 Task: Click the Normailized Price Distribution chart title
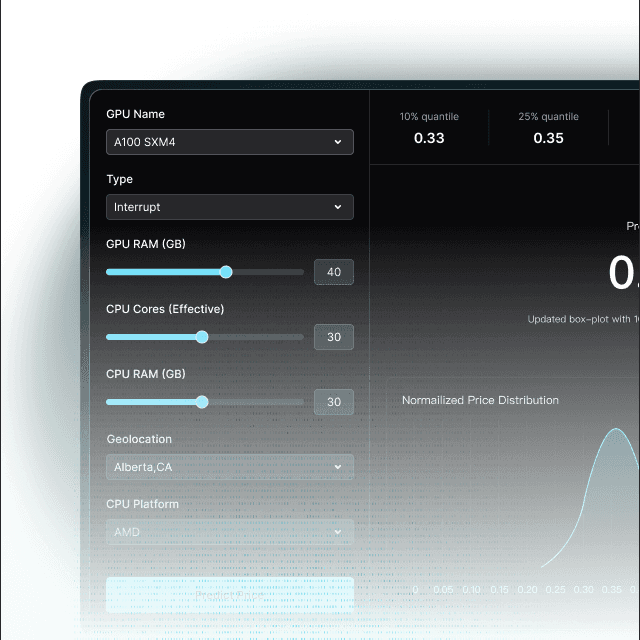pos(480,400)
